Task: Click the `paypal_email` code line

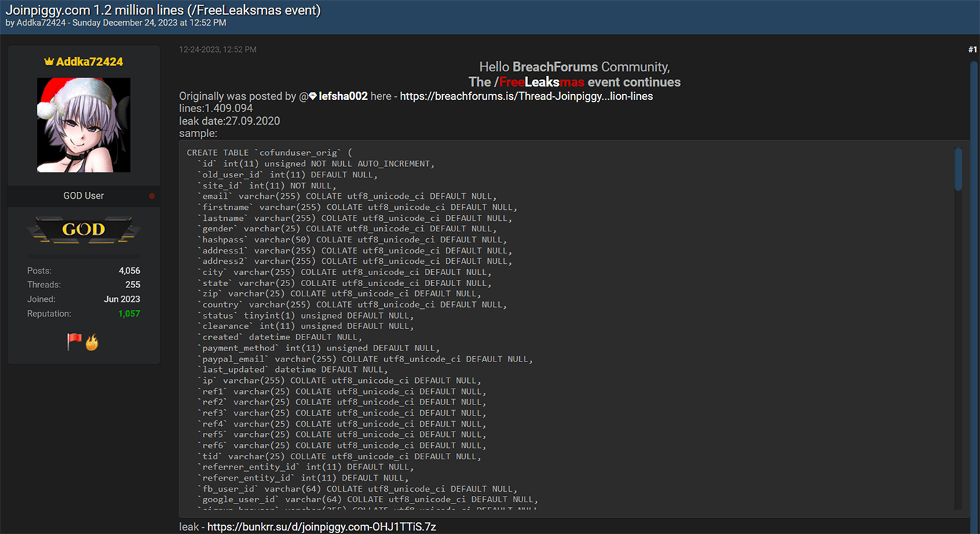Action: coord(365,359)
